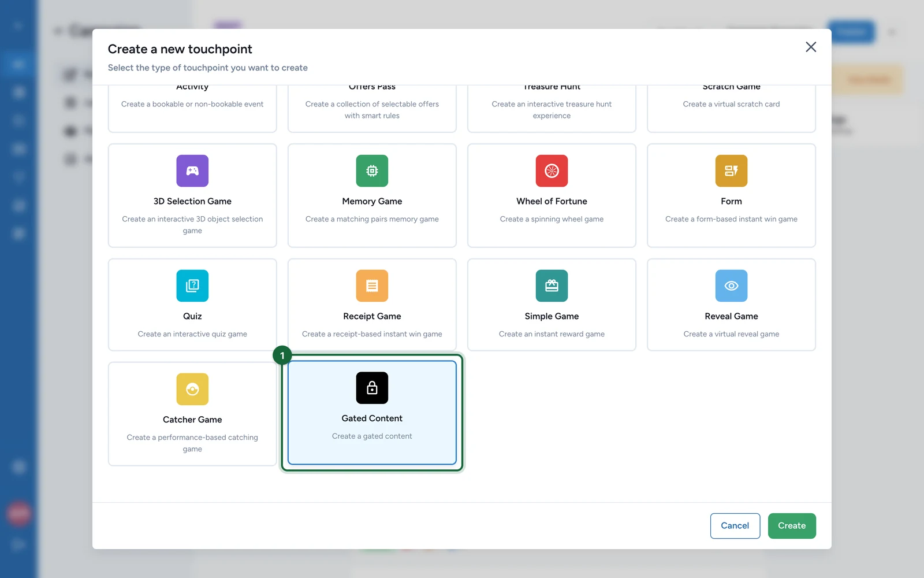Choose the Receipt Game title
924x578 pixels.
(x=372, y=316)
